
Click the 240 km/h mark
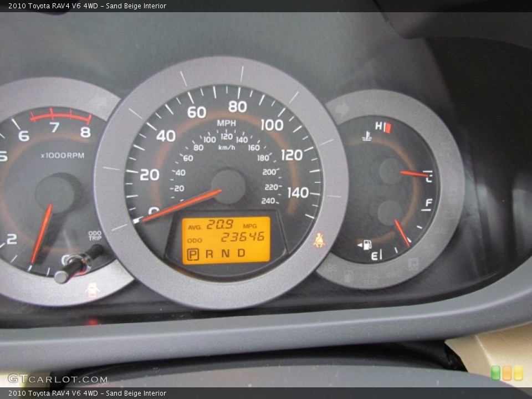pos(268,201)
